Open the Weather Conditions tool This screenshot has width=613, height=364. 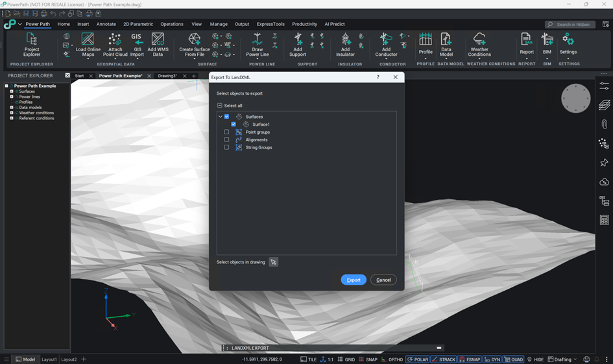pos(479,40)
